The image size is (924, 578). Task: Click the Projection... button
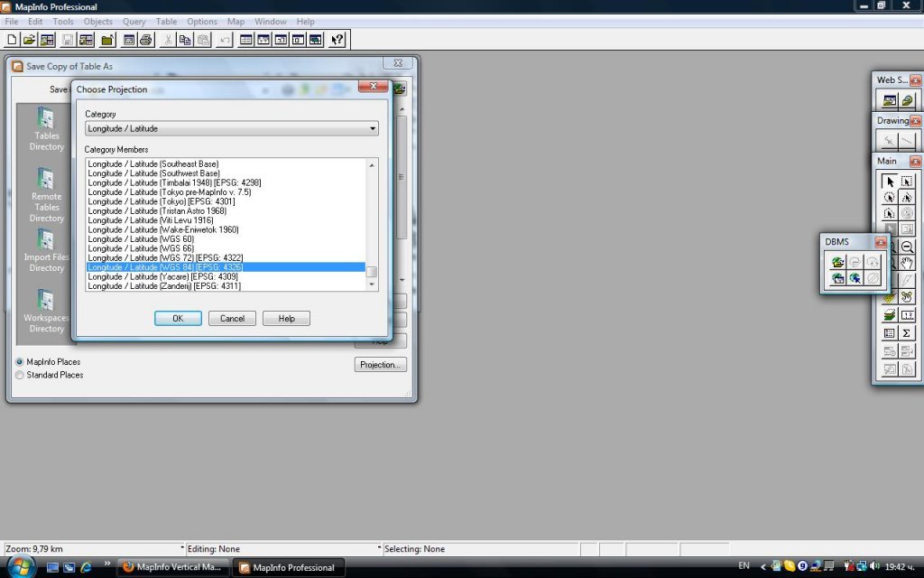[381, 365]
